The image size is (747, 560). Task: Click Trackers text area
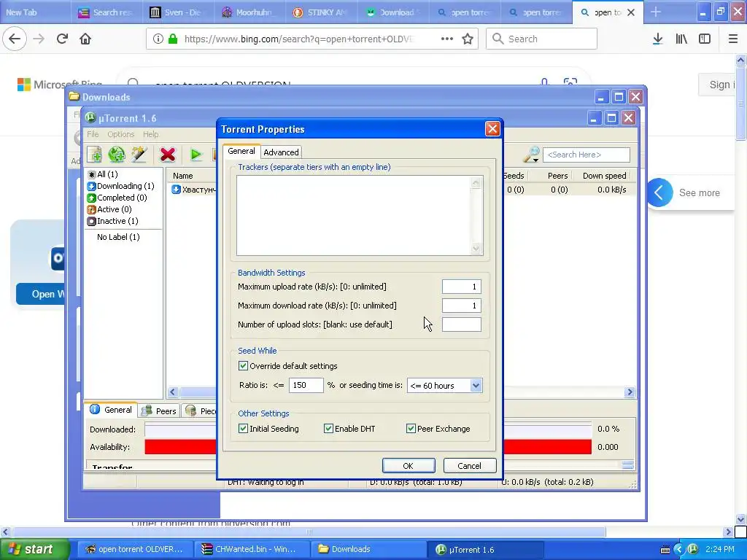pyautogui.click(x=360, y=216)
